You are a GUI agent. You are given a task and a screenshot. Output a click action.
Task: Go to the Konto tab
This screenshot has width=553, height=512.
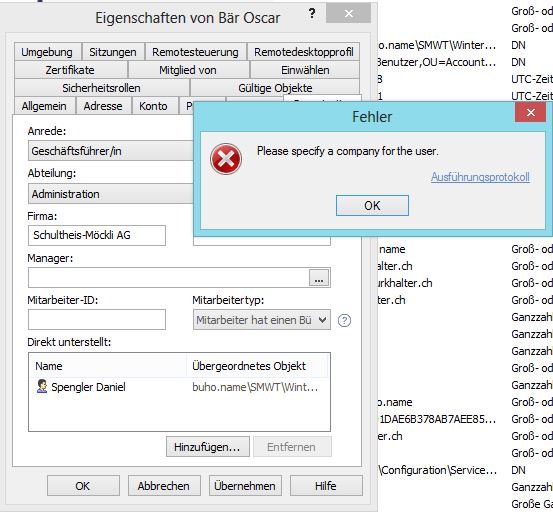coord(153,106)
